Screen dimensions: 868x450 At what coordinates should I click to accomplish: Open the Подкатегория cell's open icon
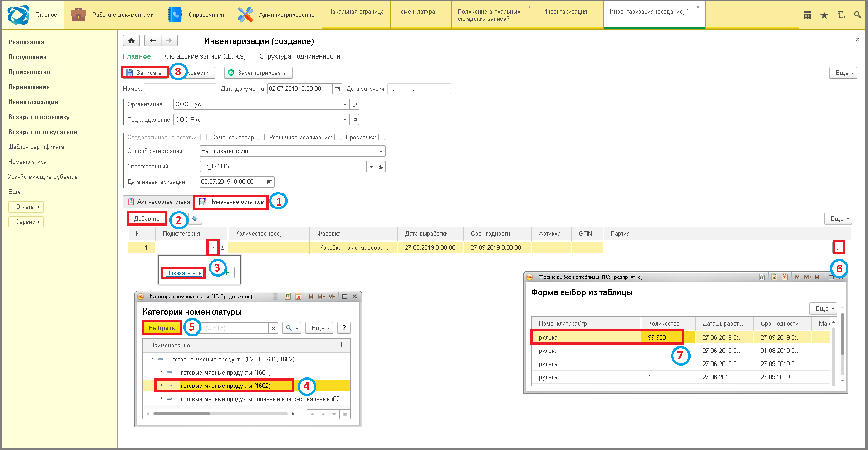click(223, 247)
